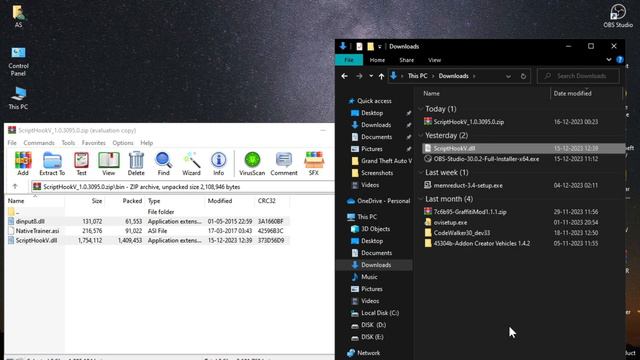Navigate up one folder in Explorer

[x=381, y=76]
